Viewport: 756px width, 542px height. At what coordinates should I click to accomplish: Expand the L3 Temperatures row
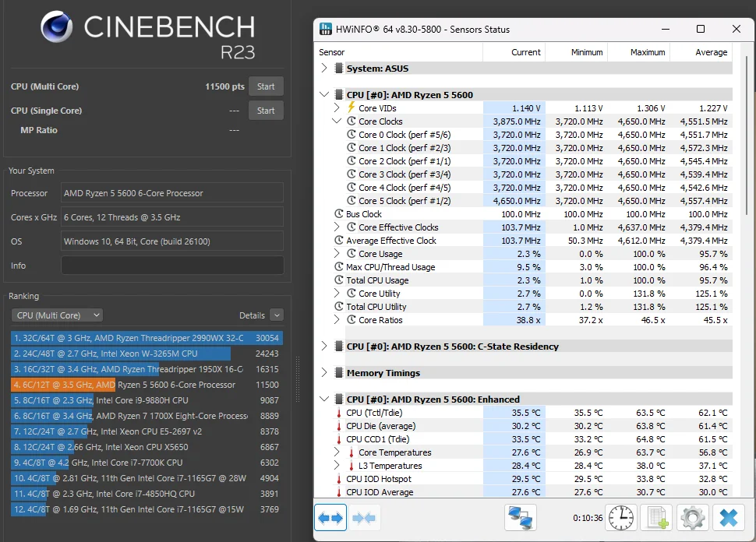pyautogui.click(x=337, y=466)
